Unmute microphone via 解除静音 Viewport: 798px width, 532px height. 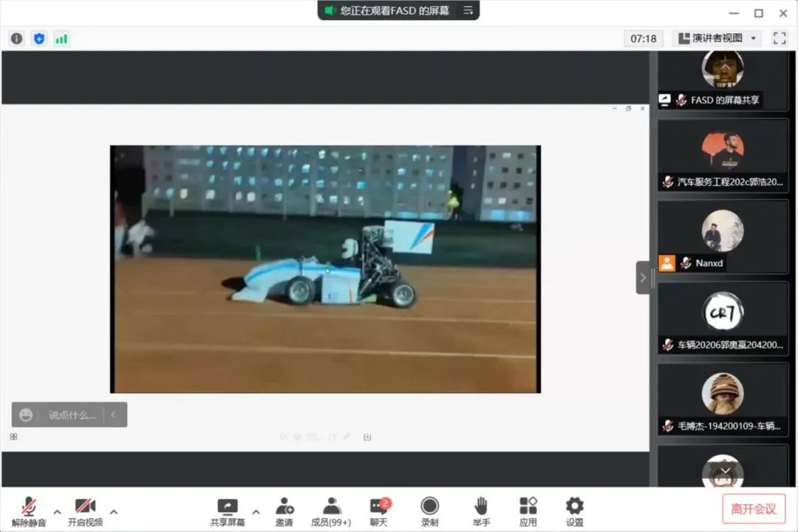[29, 511]
